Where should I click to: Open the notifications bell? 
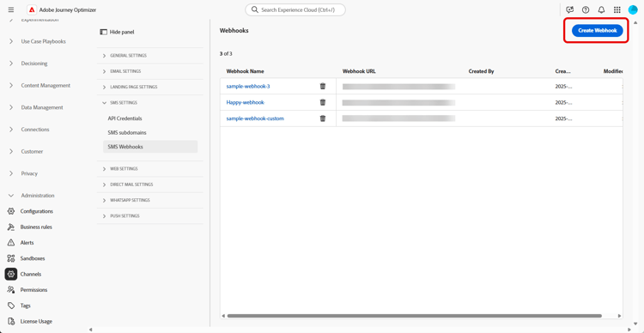601,9
